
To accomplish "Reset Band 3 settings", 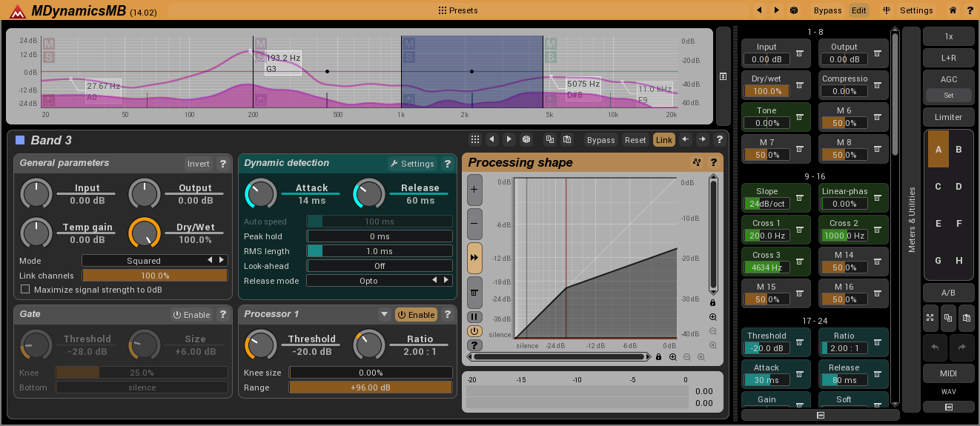I will 635,140.
